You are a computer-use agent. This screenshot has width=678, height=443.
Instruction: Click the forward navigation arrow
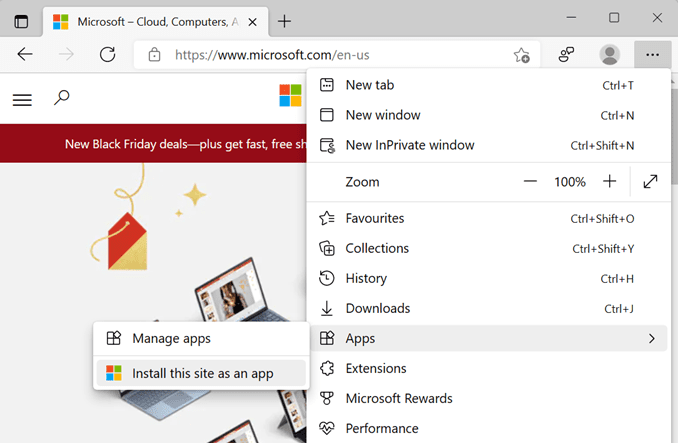[66, 54]
